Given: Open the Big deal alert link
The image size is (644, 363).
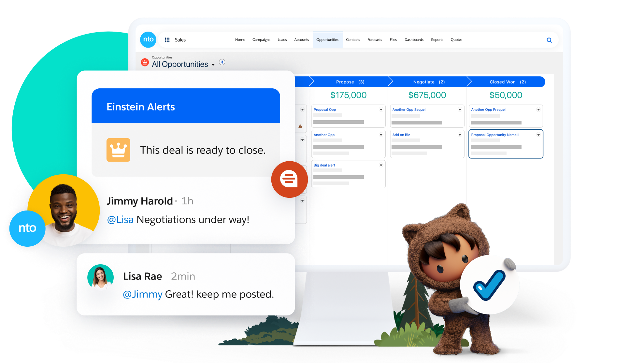Looking at the screenshot, I should 324,165.
